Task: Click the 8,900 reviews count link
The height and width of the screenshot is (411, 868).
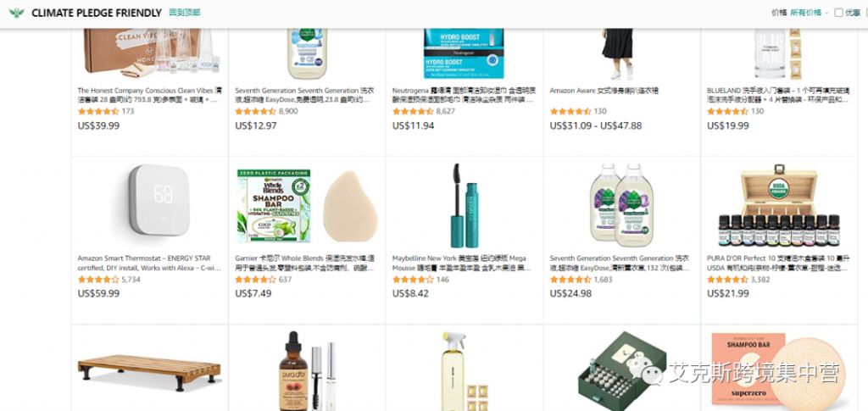Action: pos(288,111)
